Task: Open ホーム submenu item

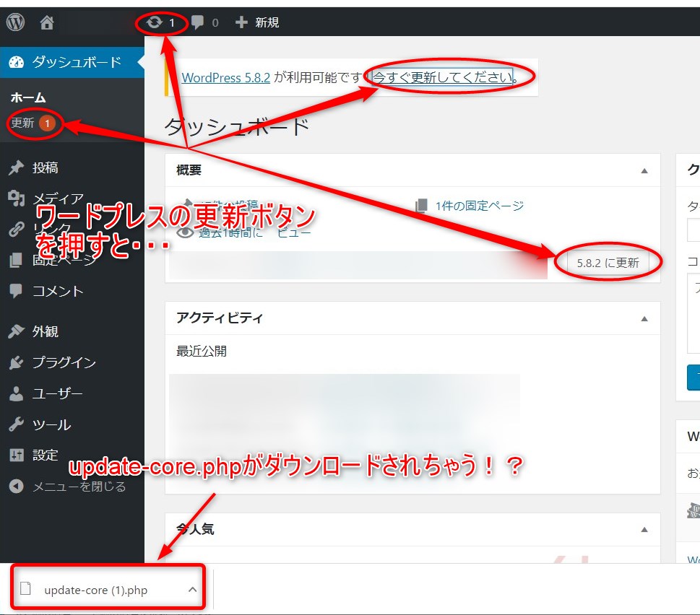Action: click(28, 97)
